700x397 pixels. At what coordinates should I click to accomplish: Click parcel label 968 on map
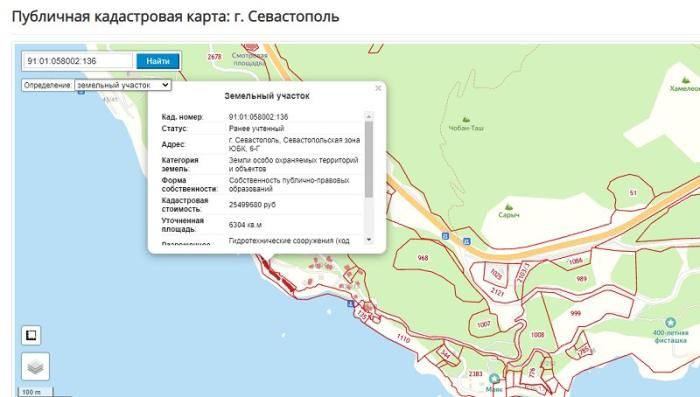423,258
